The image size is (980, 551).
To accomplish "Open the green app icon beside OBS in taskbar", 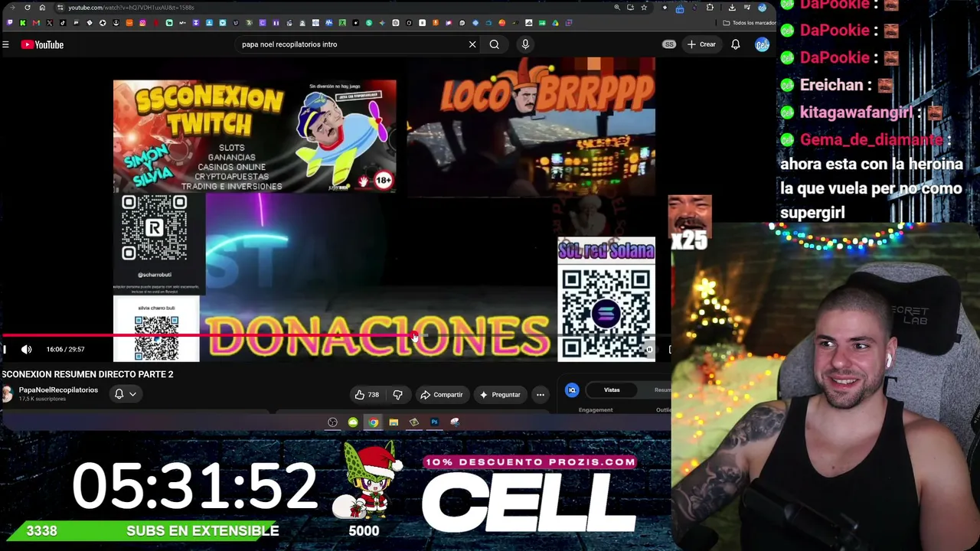I will pos(353,422).
